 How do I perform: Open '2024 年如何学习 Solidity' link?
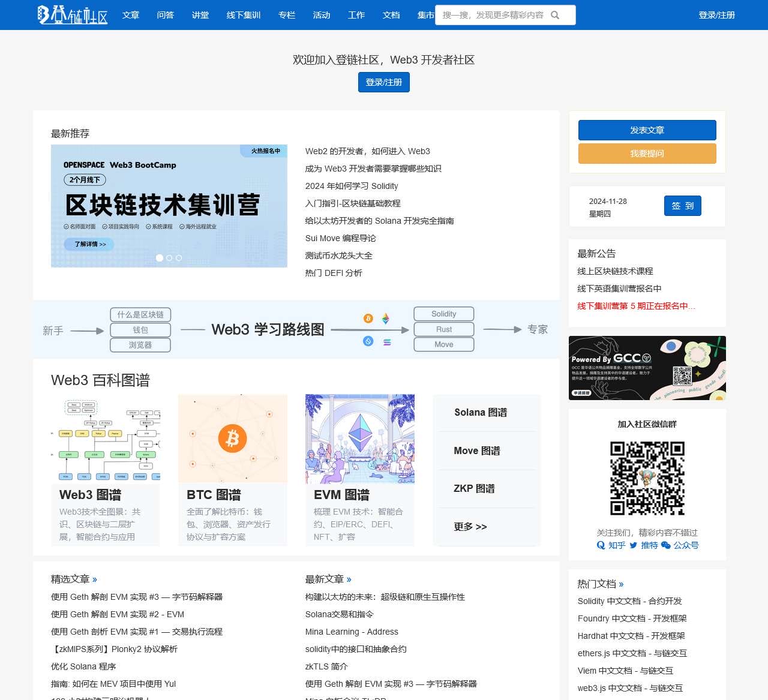coord(352,186)
